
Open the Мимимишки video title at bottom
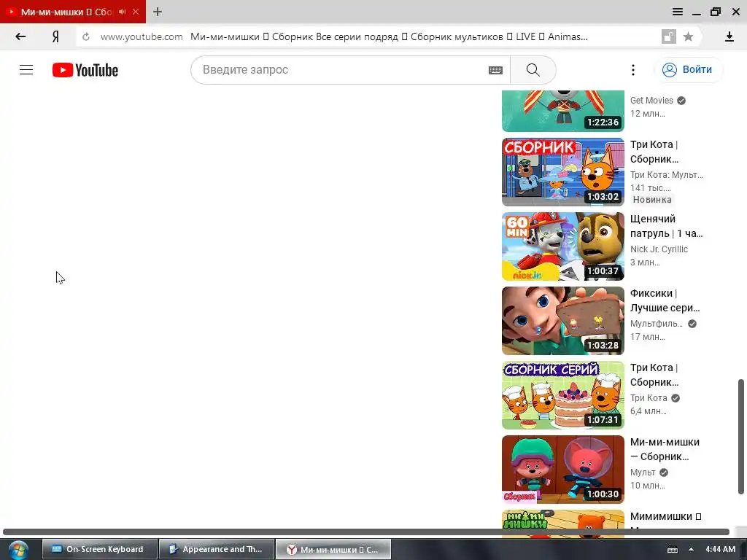(665, 517)
